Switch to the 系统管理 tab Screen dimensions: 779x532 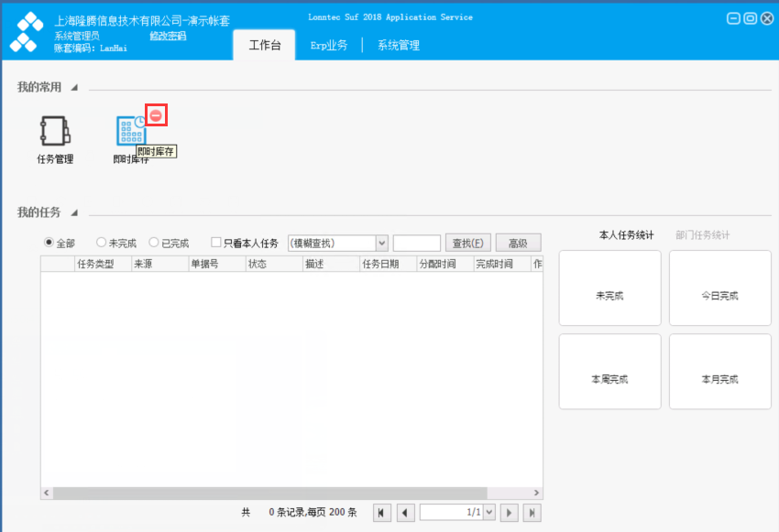pos(399,45)
